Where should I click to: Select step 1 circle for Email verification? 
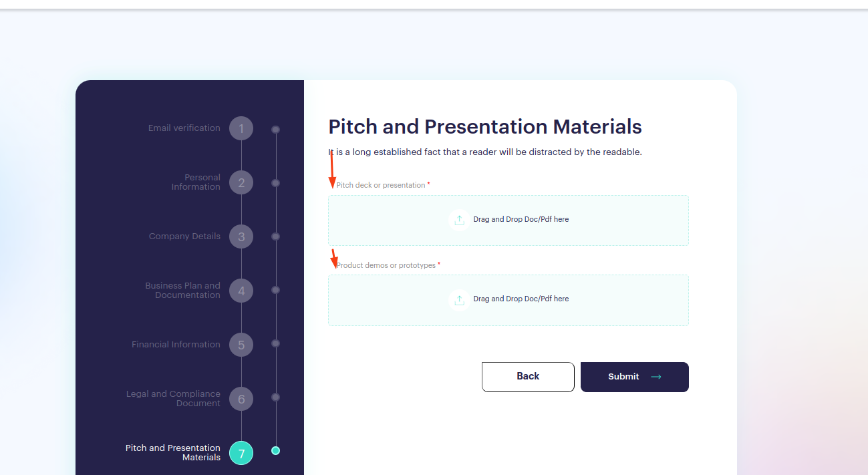click(241, 128)
